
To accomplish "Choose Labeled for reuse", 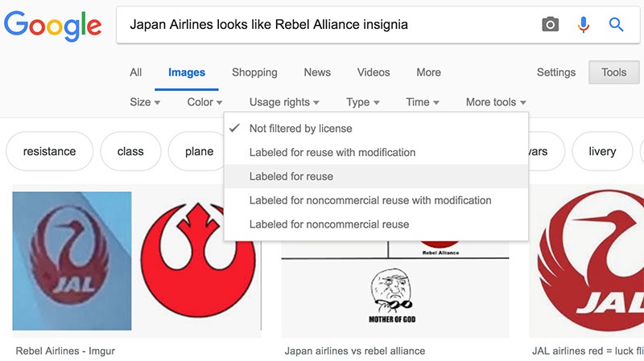I will (x=376, y=176).
